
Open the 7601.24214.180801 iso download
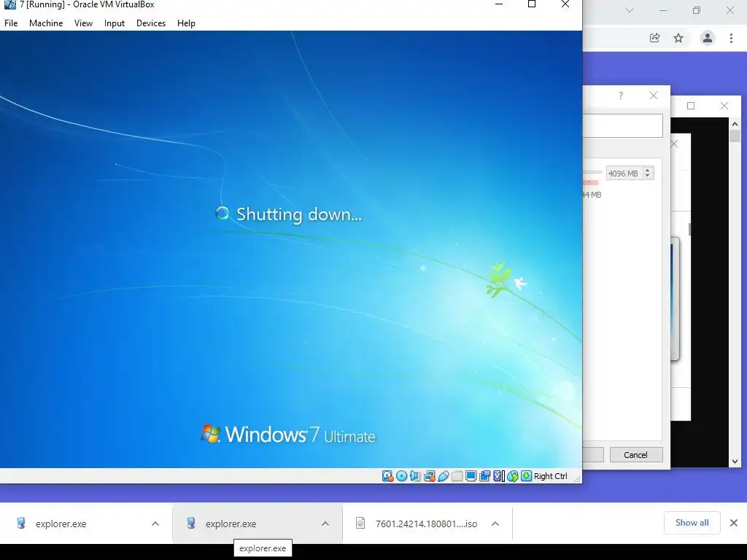[x=426, y=524]
